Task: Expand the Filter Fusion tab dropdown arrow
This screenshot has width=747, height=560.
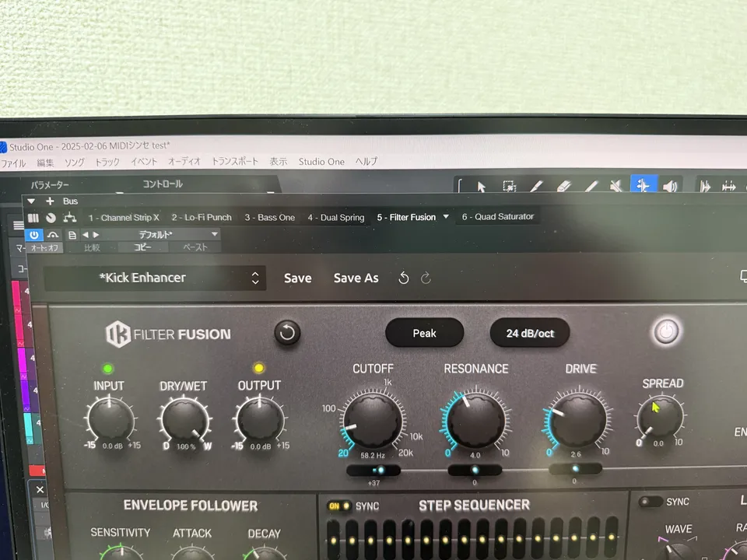Action: 446,217
